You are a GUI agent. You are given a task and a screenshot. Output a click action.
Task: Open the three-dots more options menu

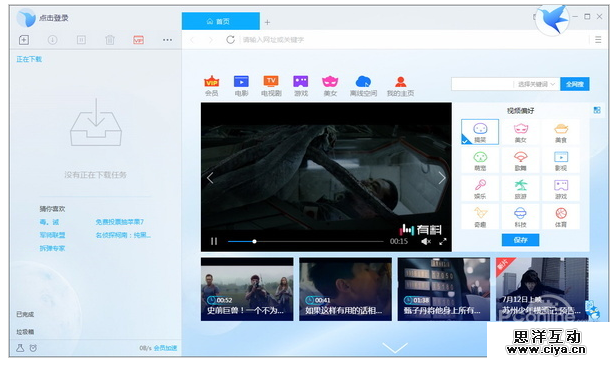tap(167, 40)
